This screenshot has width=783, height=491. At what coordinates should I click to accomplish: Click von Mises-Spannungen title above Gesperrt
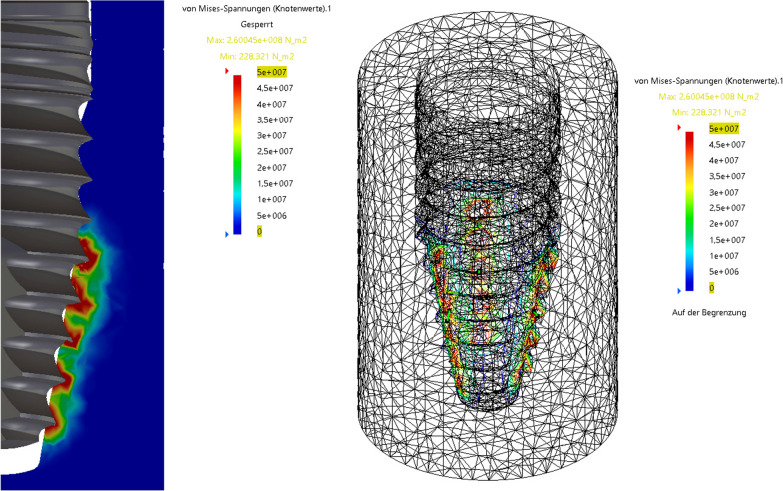point(257,8)
